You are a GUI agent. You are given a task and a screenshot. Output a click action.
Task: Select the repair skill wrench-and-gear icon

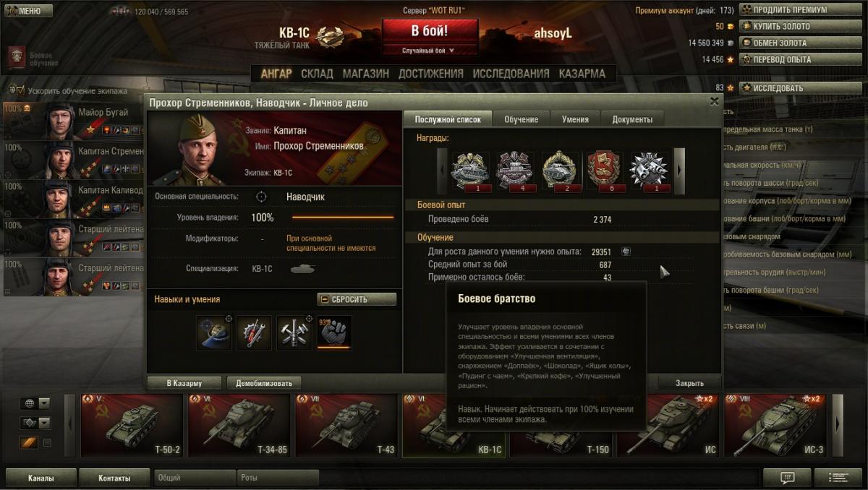[x=254, y=332]
